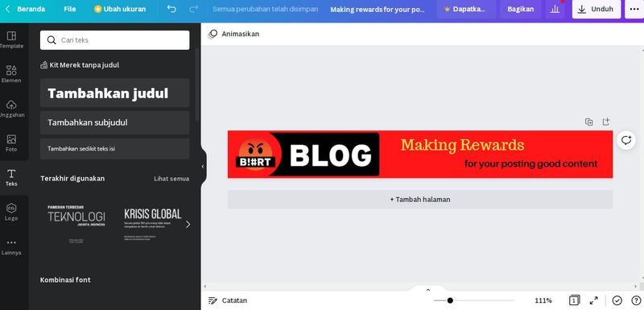This screenshot has height=310, width=644.
Task: Collapse the side panel with arrow handle
Action: pyautogui.click(x=203, y=167)
